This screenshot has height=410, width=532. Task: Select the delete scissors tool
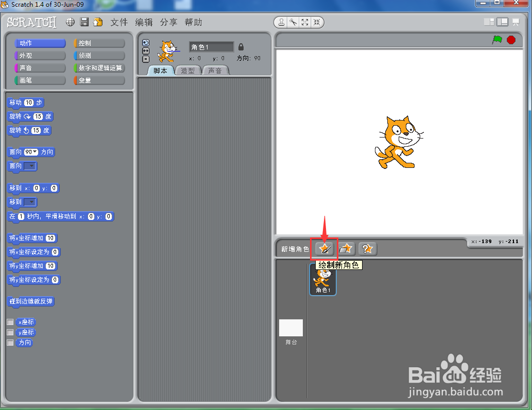(293, 22)
